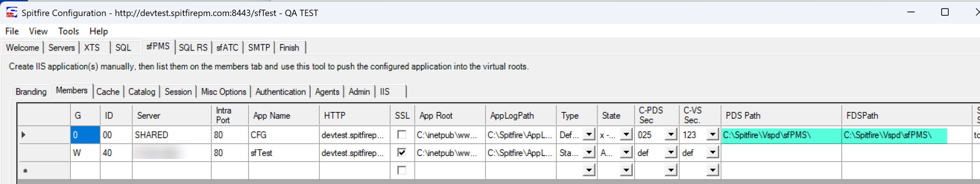The height and width of the screenshot is (184, 980).
Task: Click the Spitfire app icon in title bar
Action: (x=12, y=13)
